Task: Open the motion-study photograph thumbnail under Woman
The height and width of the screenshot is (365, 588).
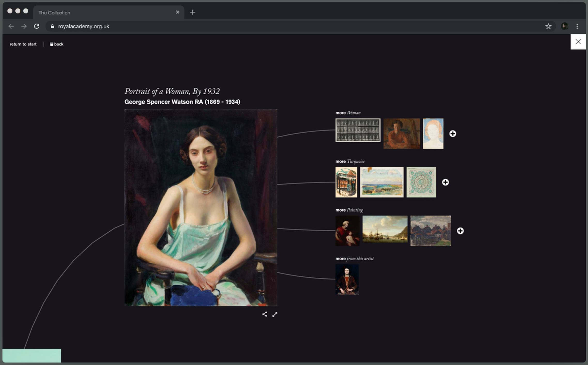Action: (x=358, y=130)
